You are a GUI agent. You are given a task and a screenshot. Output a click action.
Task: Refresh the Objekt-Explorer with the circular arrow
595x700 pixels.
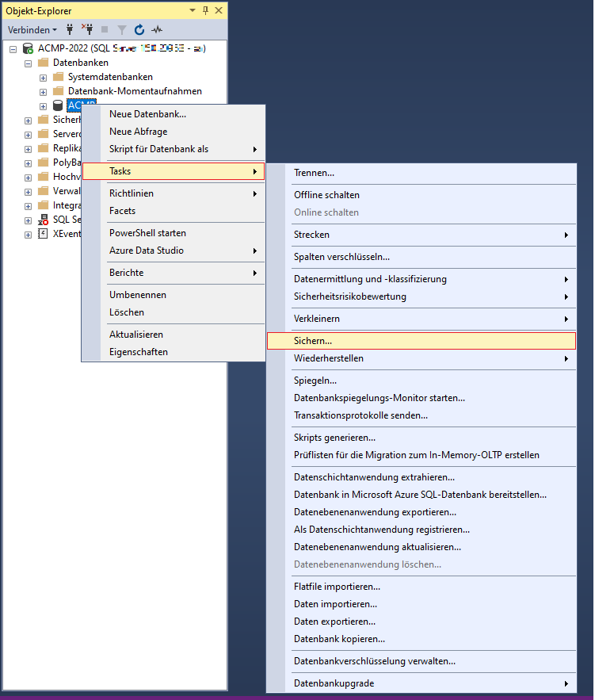pyautogui.click(x=139, y=29)
